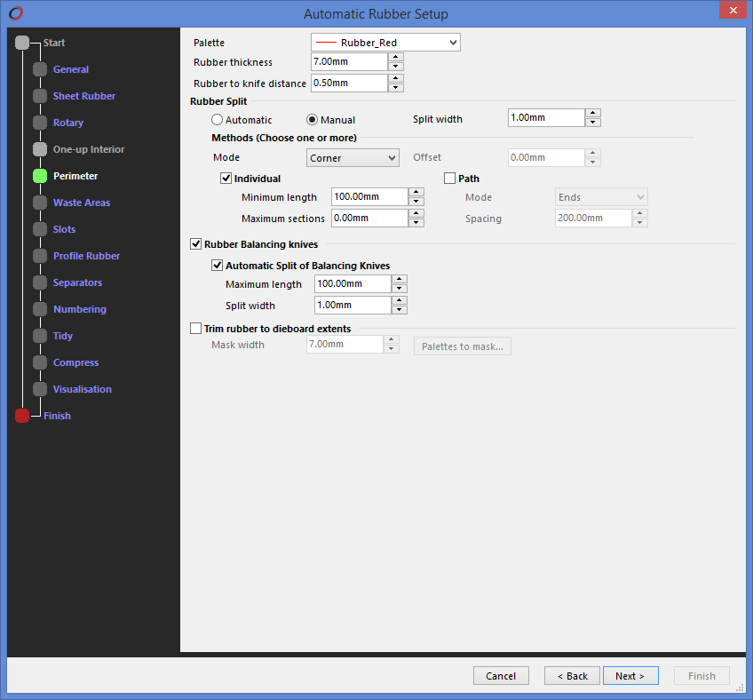This screenshot has width=753, height=700.
Task: Click the step marker beside Sheet Rubber
Action: click(40, 96)
